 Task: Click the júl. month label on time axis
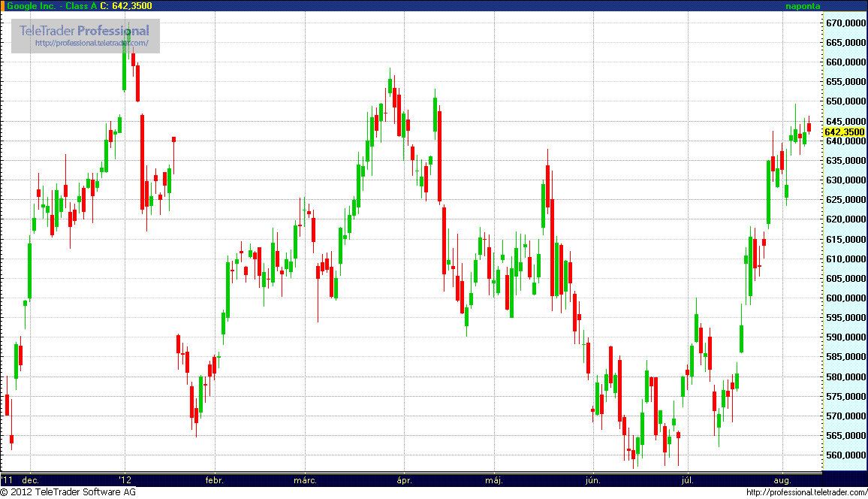[687, 480]
